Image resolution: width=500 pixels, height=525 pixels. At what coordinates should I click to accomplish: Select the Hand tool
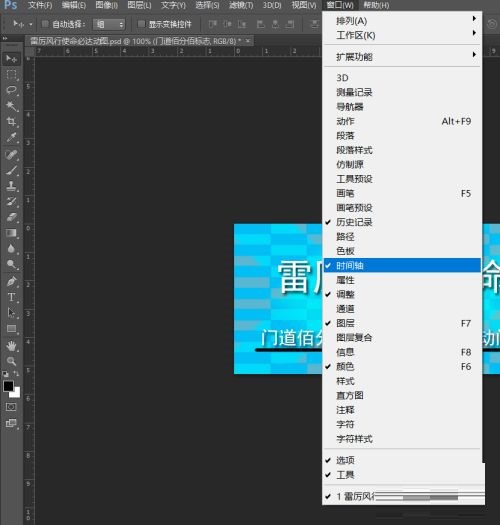[11, 346]
